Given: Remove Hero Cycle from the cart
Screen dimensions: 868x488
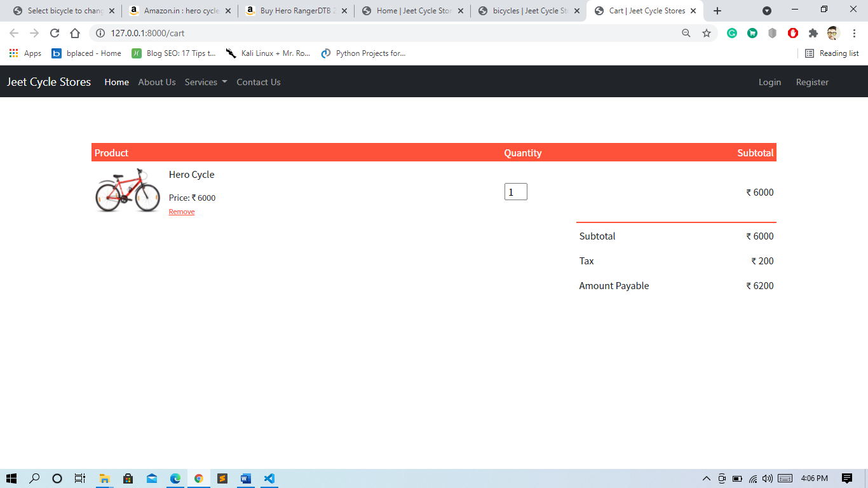Looking at the screenshot, I should (x=181, y=211).
